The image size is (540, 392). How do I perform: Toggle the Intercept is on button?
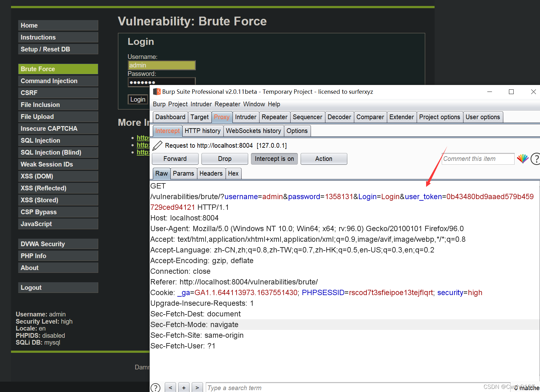coord(274,159)
